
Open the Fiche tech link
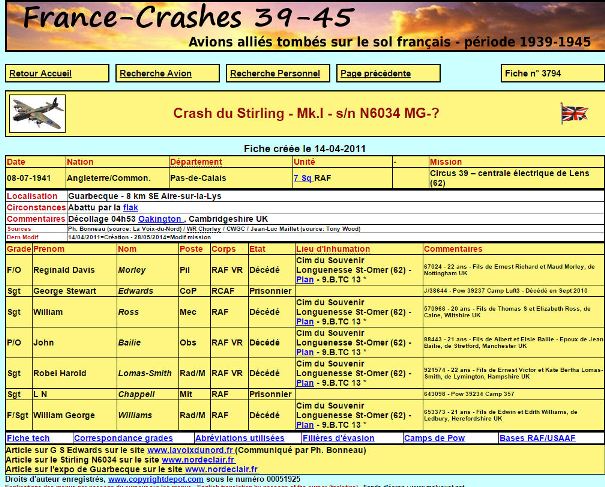tap(28, 438)
